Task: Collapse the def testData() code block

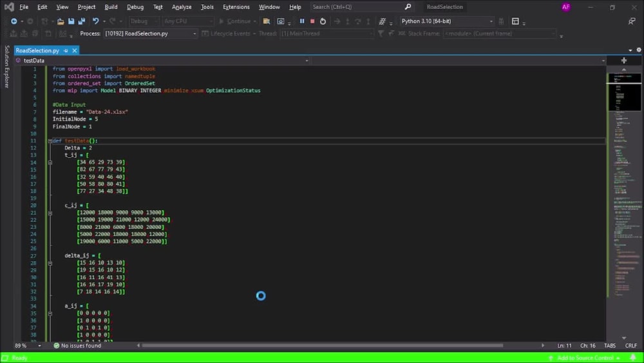Action: (x=50, y=141)
